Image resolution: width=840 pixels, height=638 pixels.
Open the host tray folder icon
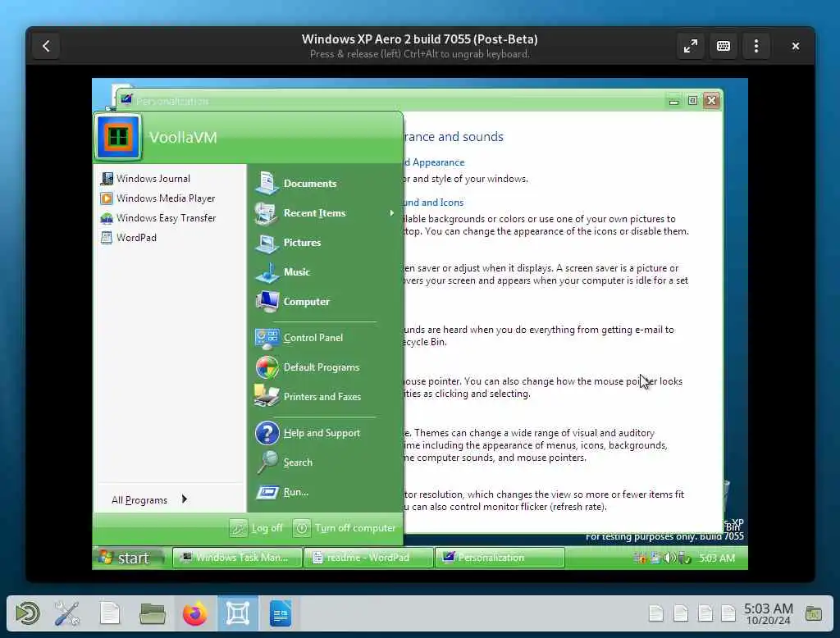tap(813, 614)
